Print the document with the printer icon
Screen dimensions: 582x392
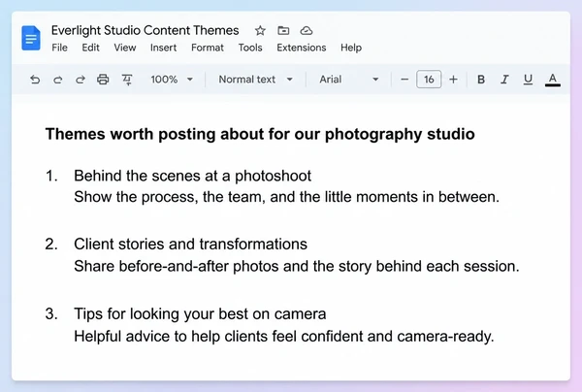click(x=103, y=80)
